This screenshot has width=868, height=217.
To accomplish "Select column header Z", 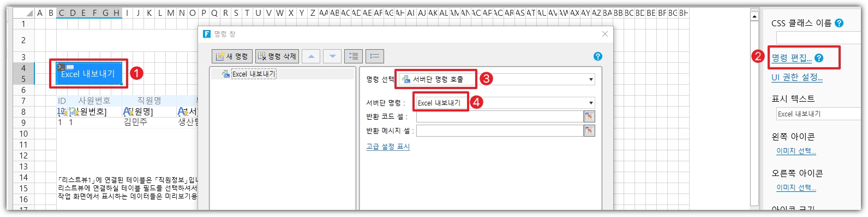I will [x=313, y=13].
